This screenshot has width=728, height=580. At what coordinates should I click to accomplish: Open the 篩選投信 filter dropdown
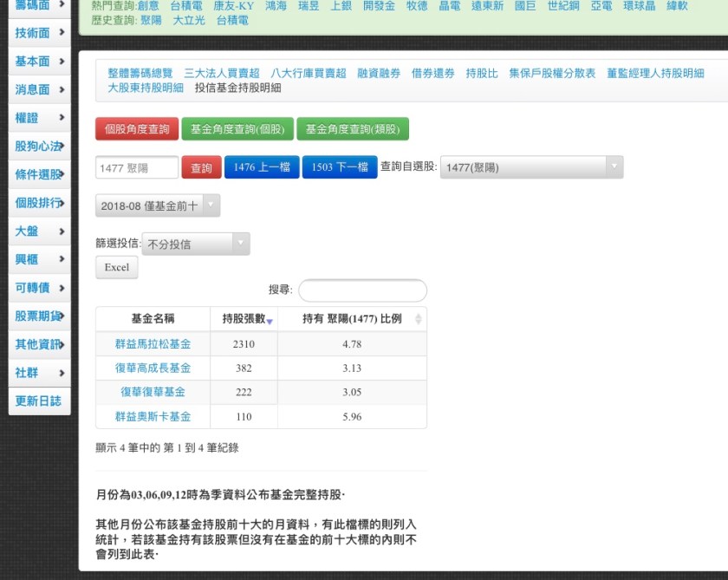tap(195, 244)
